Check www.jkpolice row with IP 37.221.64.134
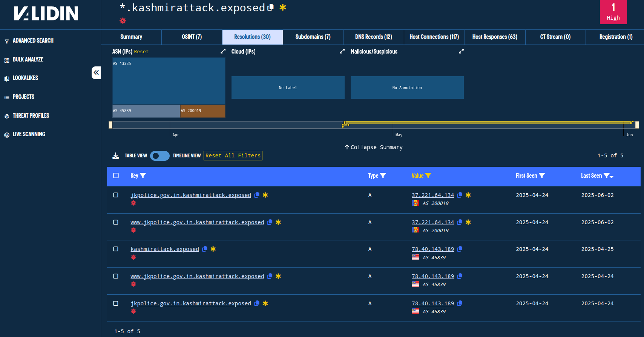Image resolution: width=644 pixels, height=337 pixels. (x=116, y=222)
